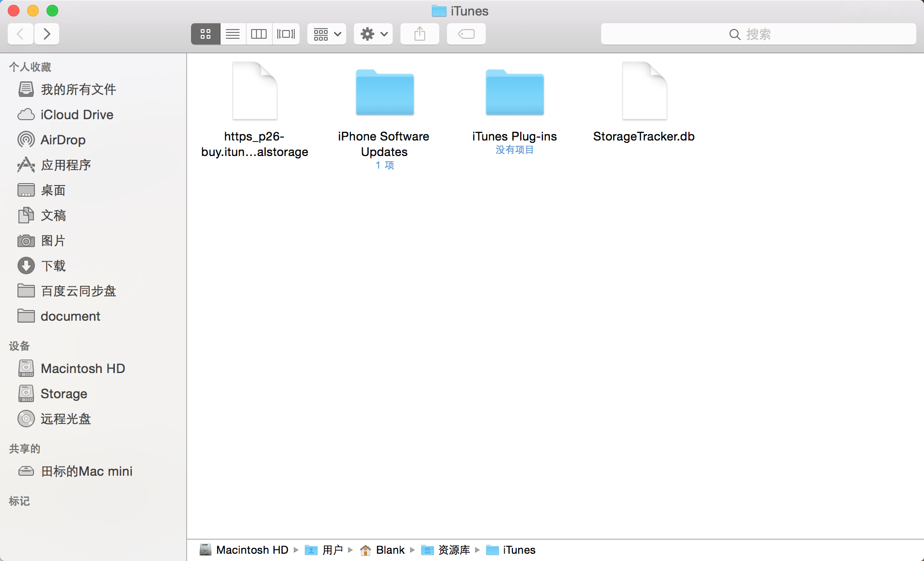Click the iTunes Plug-ins name label
The height and width of the screenshot is (561, 924).
point(514,136)
